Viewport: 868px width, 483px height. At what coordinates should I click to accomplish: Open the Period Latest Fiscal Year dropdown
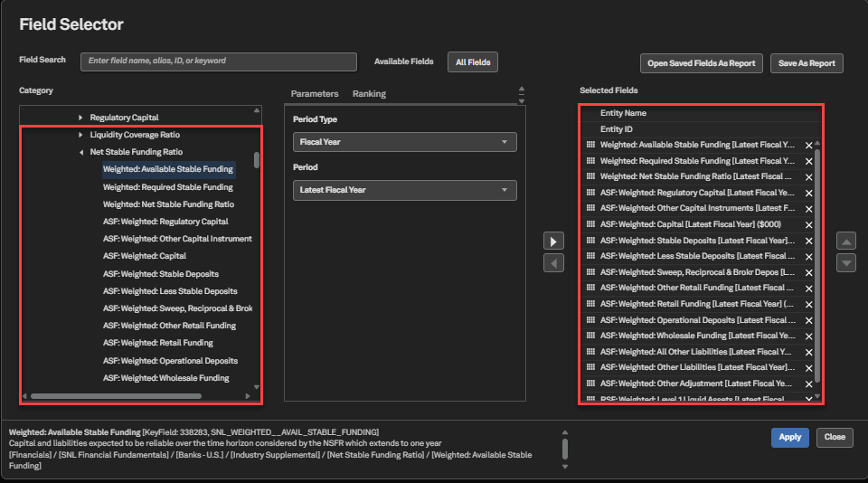[x=405, y=190]
